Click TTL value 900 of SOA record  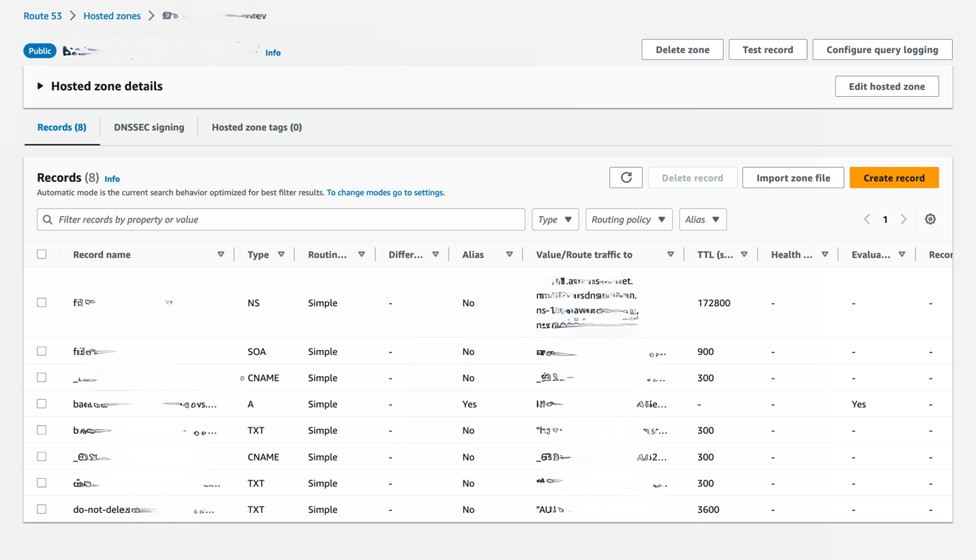[705, 352]
